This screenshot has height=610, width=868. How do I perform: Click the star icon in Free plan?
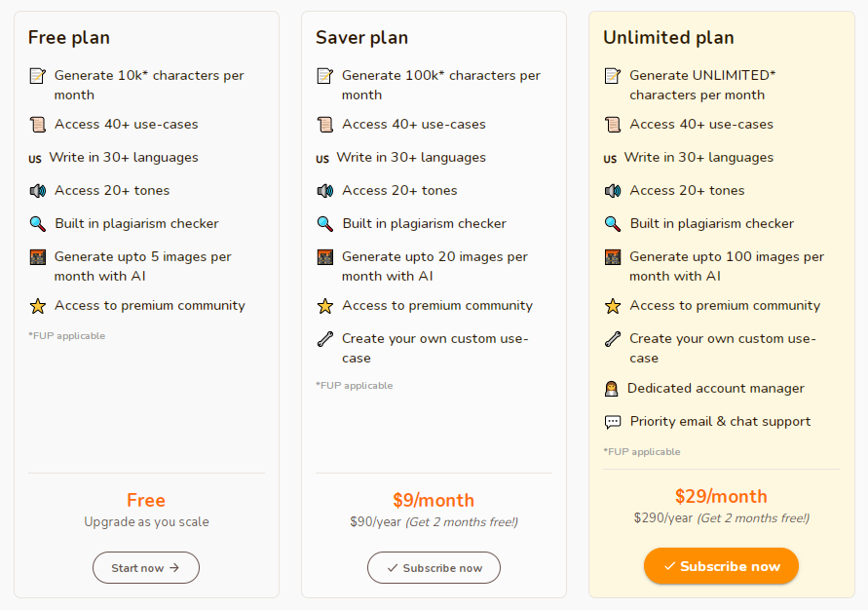[38, 306]
